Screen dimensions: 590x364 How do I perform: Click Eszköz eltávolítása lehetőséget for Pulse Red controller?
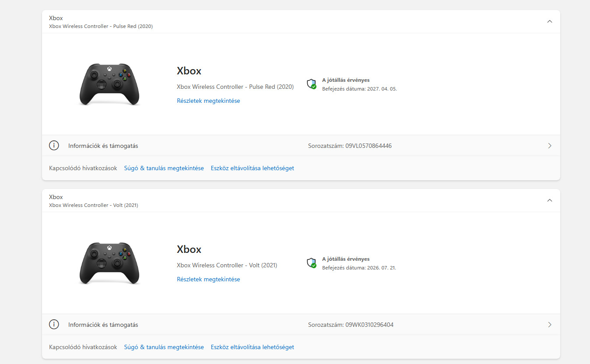253,168
